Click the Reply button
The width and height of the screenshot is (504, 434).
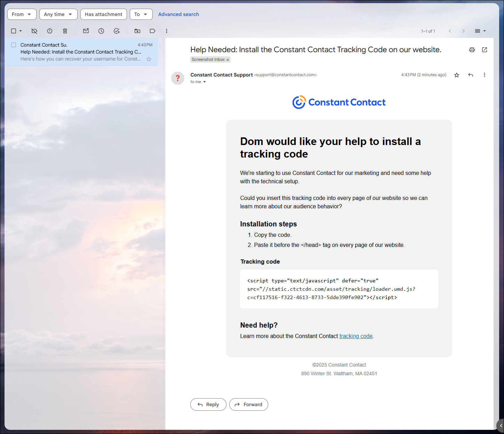[208, 404]
